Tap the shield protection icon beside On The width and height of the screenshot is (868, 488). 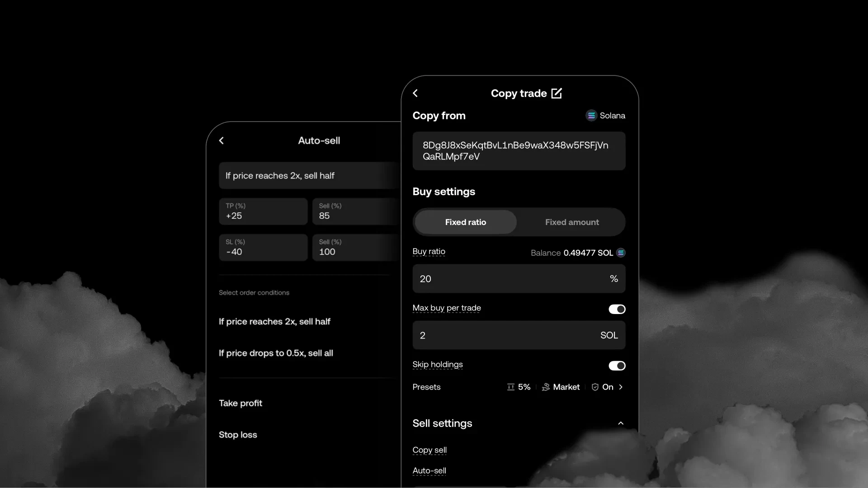coord(595,387)
